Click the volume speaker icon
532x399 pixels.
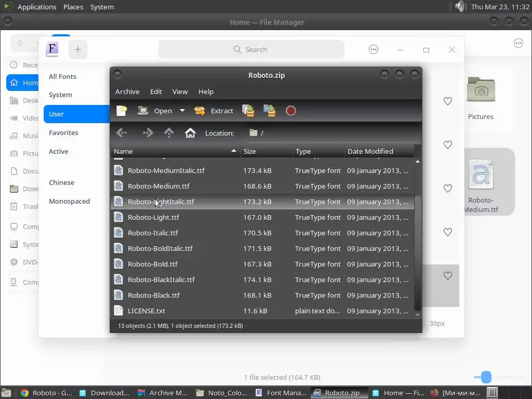click(460, 6)
